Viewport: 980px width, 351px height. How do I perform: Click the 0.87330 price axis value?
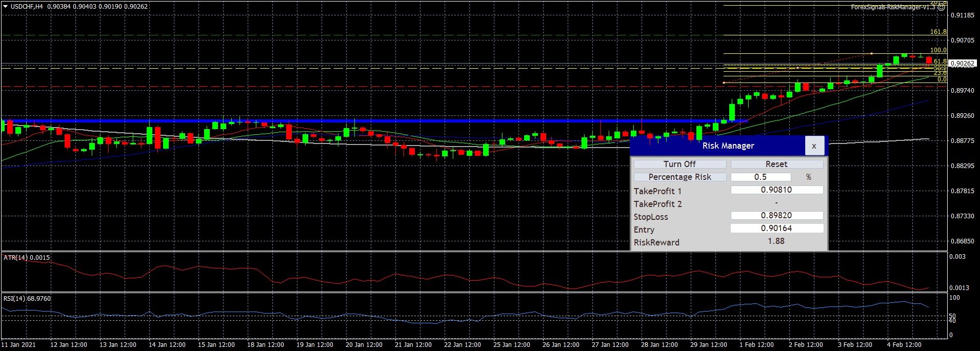963,216
